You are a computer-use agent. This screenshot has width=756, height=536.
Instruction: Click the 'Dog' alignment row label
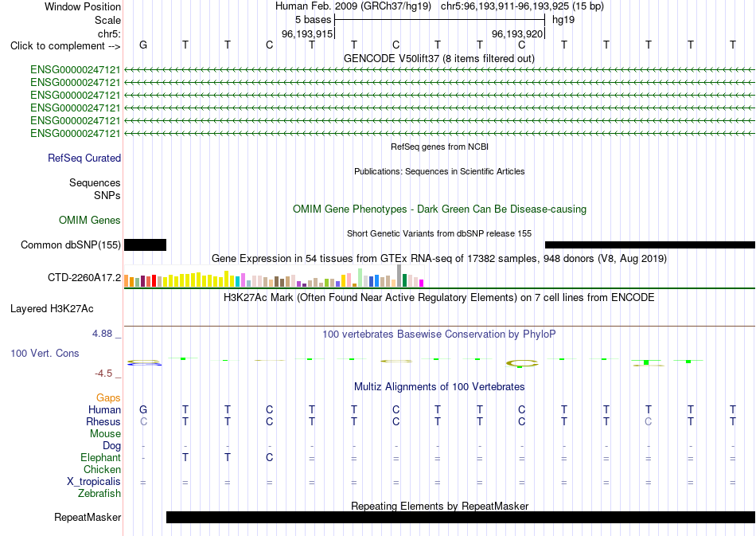(111, 446)
